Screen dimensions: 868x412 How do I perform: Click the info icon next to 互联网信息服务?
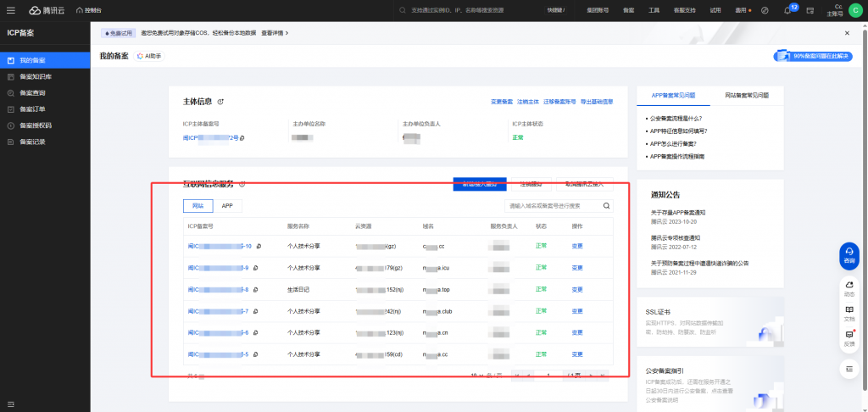pos(242,184)
